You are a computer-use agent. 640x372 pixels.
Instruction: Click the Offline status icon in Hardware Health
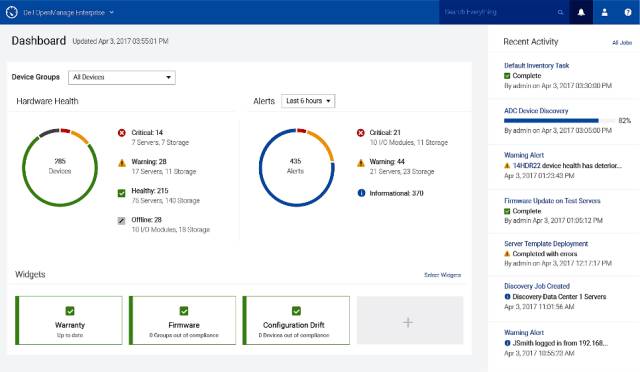(x=122, y=221)
